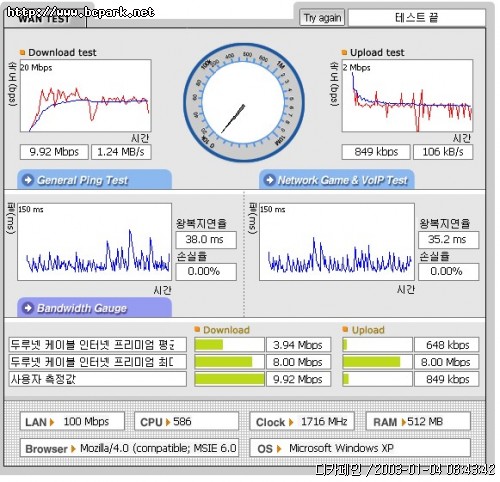Click the orange arrow next to LAN
The image size is (500, 482).
(52, 422)
